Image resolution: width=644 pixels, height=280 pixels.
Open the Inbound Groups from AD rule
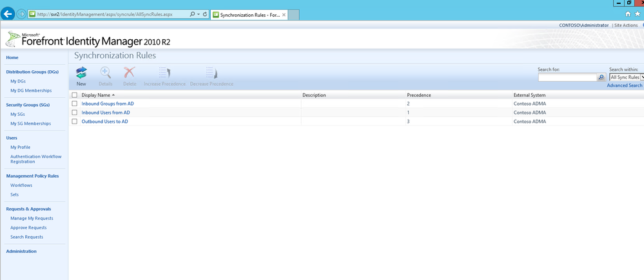108,104
